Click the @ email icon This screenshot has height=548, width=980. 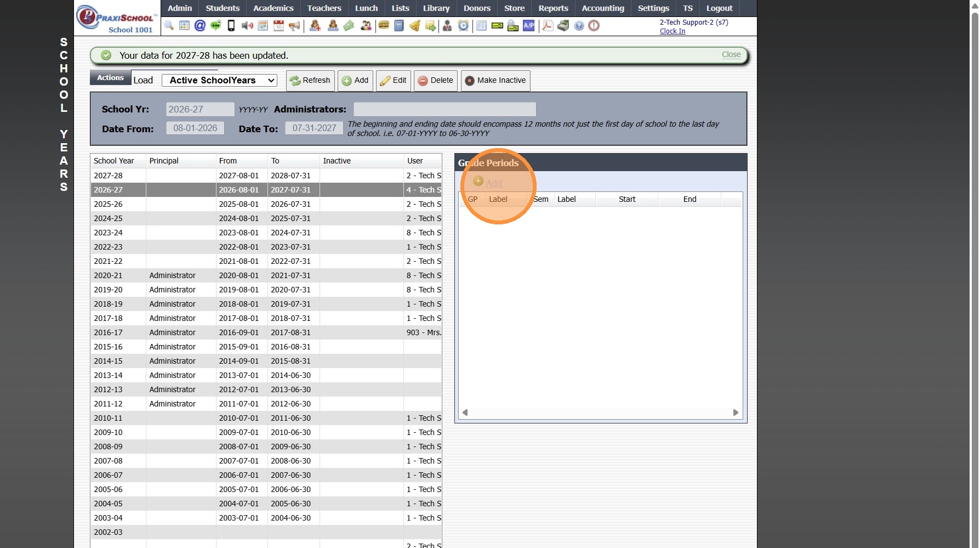[200, 26]
